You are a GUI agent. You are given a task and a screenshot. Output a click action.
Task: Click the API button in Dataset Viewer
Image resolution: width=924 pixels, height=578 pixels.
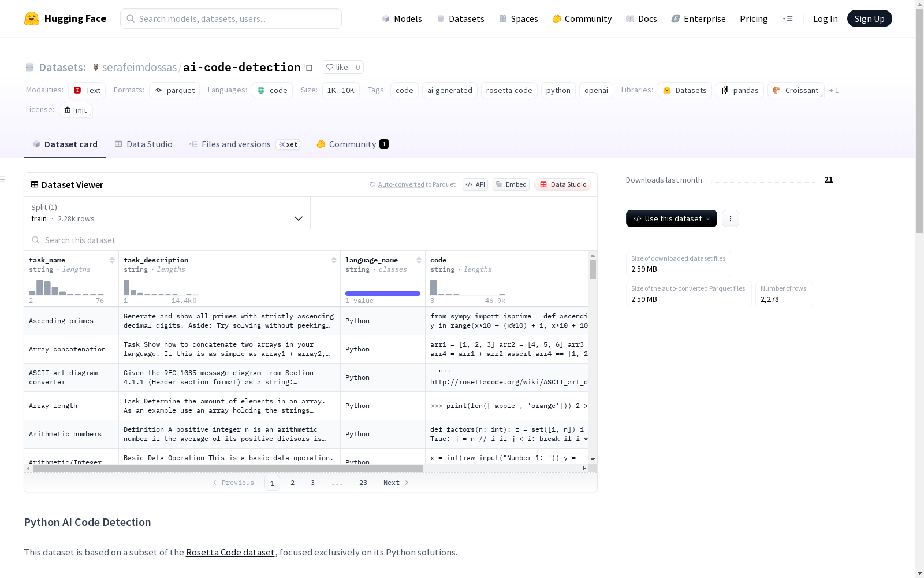(475, 184)
